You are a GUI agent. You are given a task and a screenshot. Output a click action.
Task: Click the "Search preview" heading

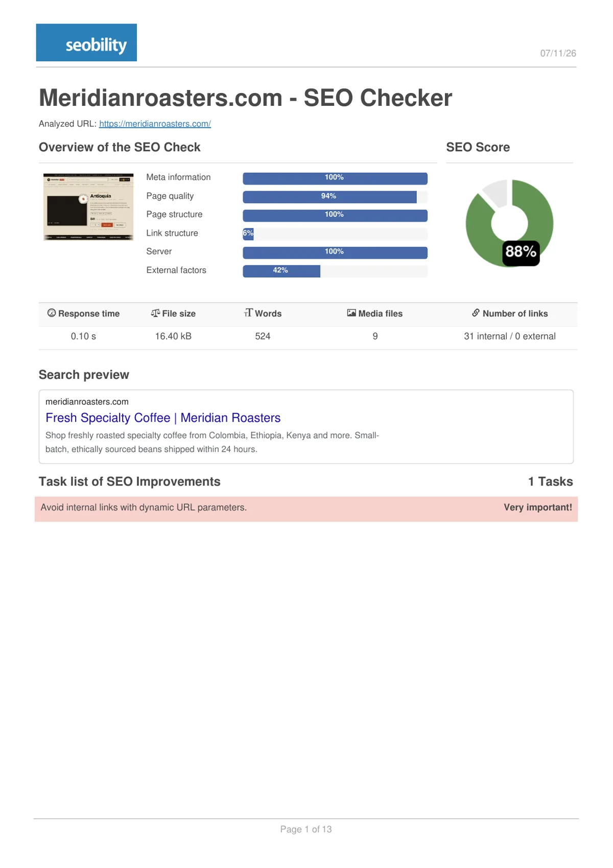84,375
